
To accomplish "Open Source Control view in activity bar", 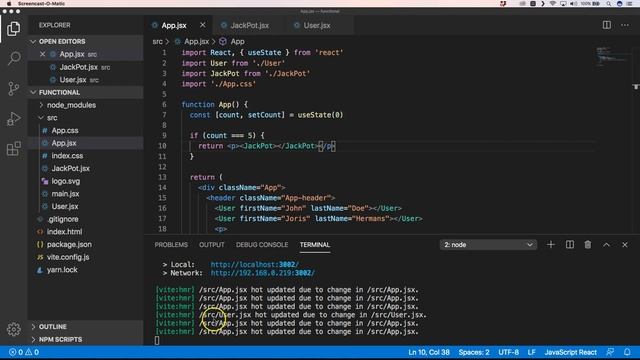I will (13, 88).
